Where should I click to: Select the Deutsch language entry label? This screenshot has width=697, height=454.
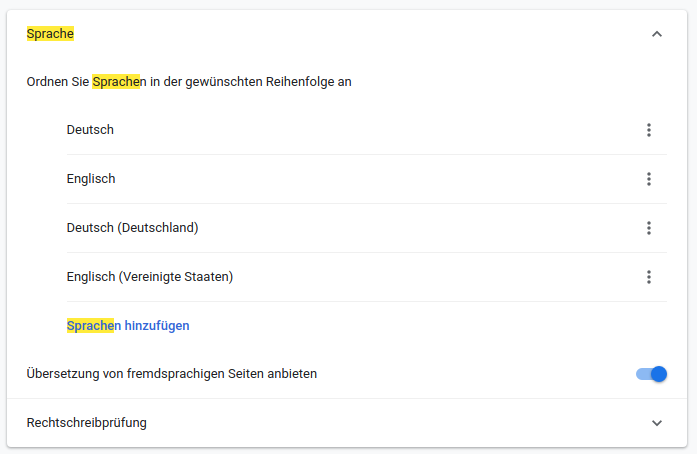[x=90, y=130]
